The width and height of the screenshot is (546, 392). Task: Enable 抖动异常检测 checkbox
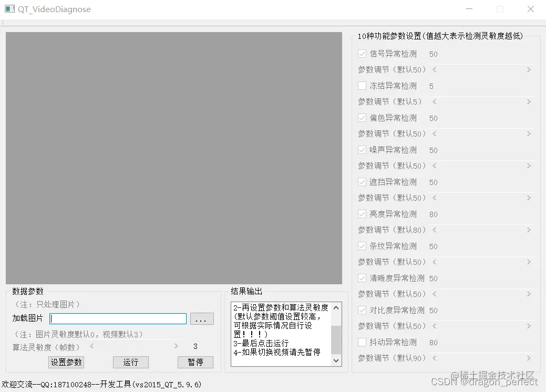(362, 342)
